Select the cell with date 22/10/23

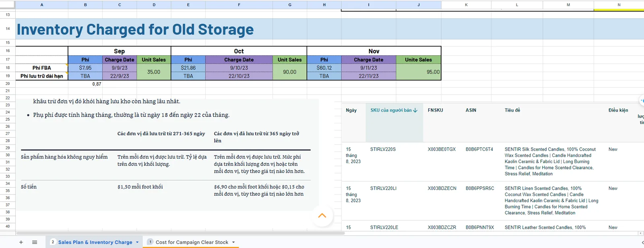(x=239, y=76)
